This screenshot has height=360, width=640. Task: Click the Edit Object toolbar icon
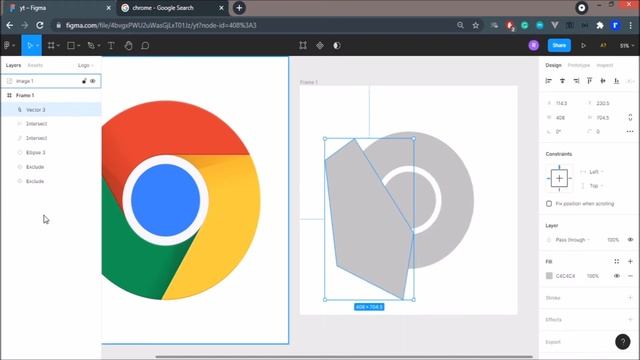pyautogui.click(x=303, y=45)
